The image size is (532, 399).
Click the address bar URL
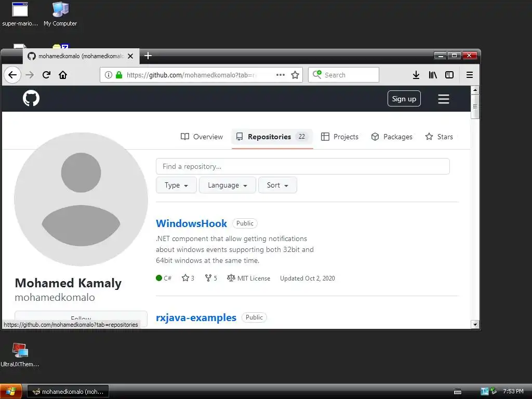[x=191, y=75]
